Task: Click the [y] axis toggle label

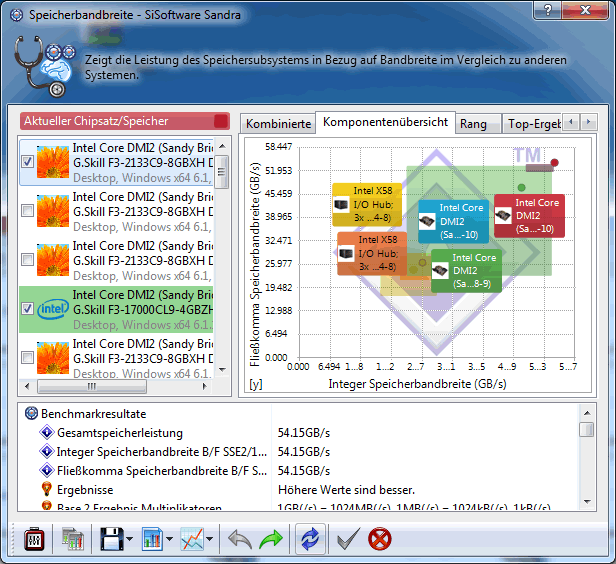Action: (255, 384)
